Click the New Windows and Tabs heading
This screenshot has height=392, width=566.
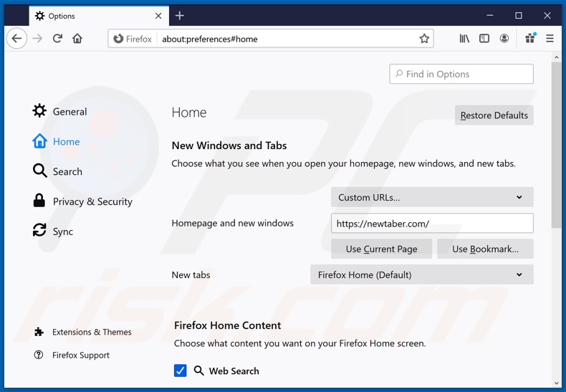point(229,145)
